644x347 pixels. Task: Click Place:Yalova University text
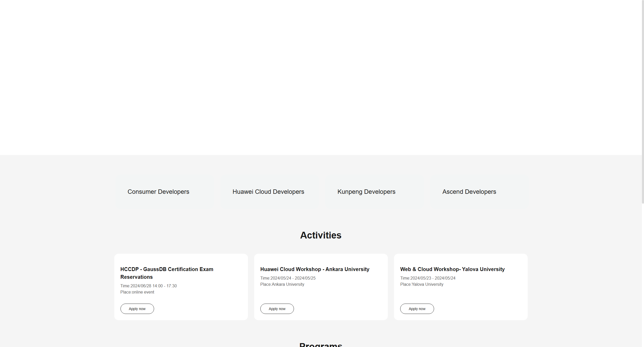[x=422, y=284]
